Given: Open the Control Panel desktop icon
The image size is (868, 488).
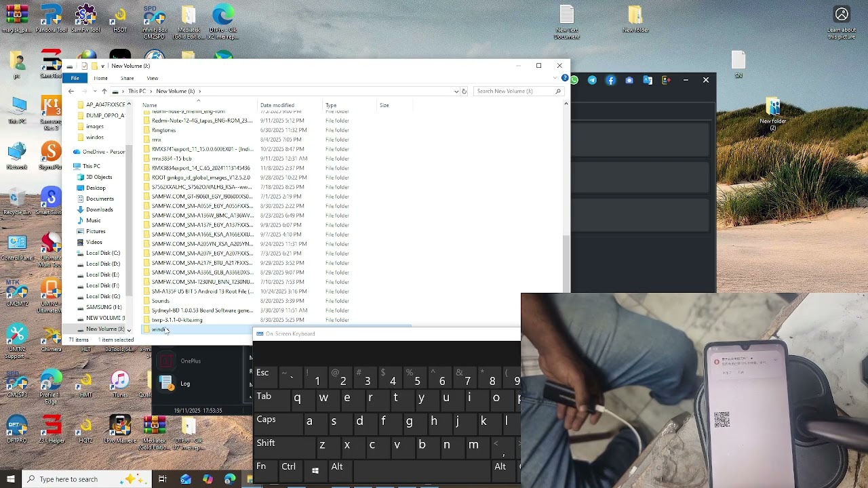Looking at the screenshot, I should click(x=17, y=247).
